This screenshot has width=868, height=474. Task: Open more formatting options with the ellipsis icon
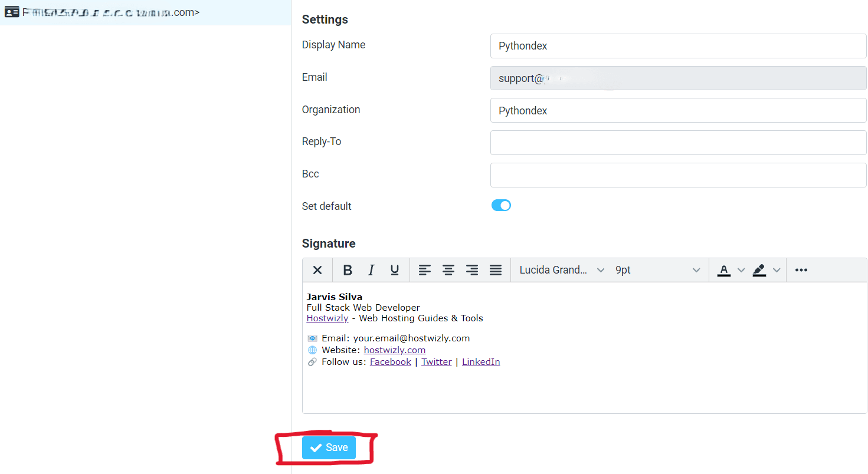tap(801, 269)
